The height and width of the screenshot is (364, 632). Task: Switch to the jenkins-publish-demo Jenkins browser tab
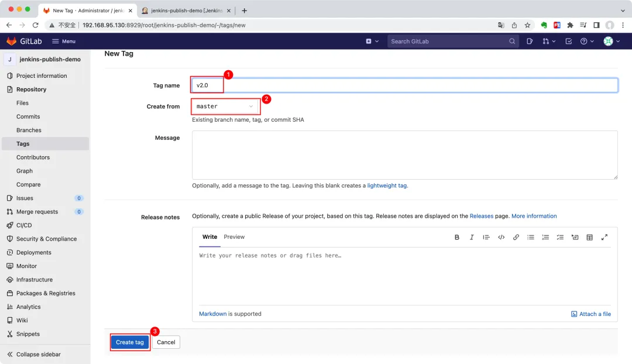(x=186, y=11)
